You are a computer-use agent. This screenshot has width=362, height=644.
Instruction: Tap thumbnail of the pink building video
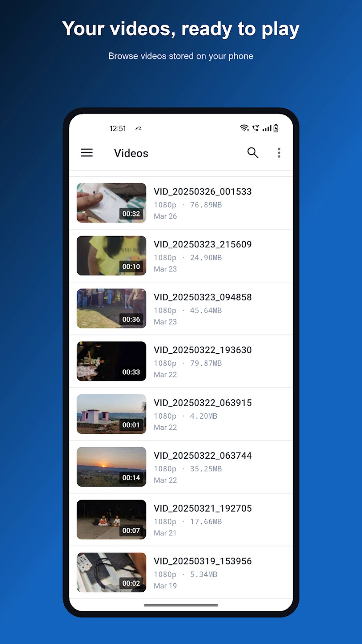pos(111,414)
